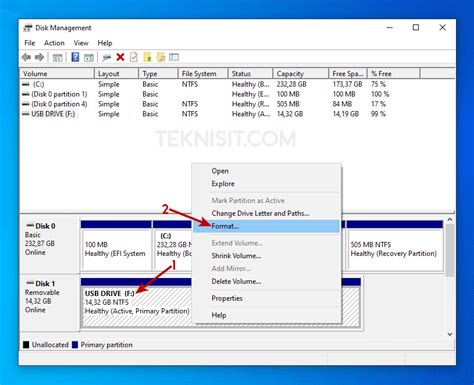Click the 232,28 GB capacity cell
The image size is (474, 385).
[291, 84]
